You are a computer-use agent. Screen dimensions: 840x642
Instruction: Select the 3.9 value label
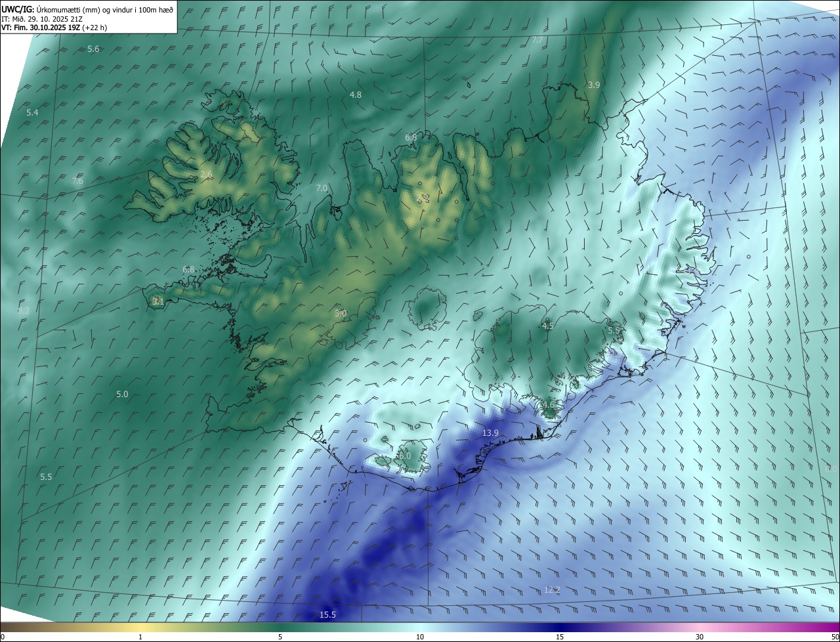(594, 85)
